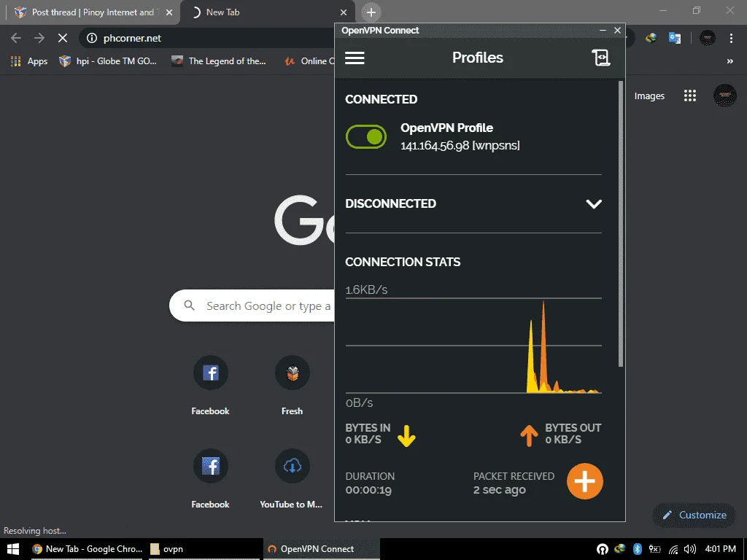747x560 pixels.
Task: Go forward in Chrome
Action: click(x=39, y=38)
